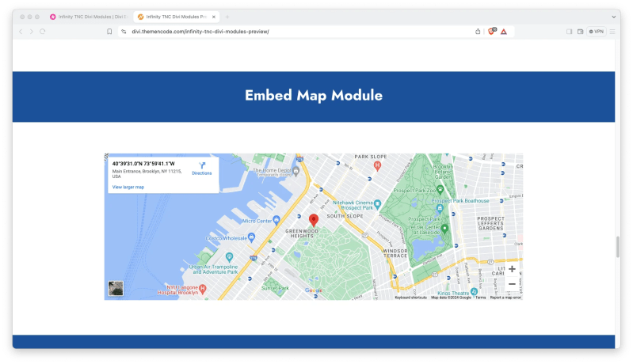Switch to the first Infinity TNC Divi Modules tab
633x364 pixels.
coord(88,17)
